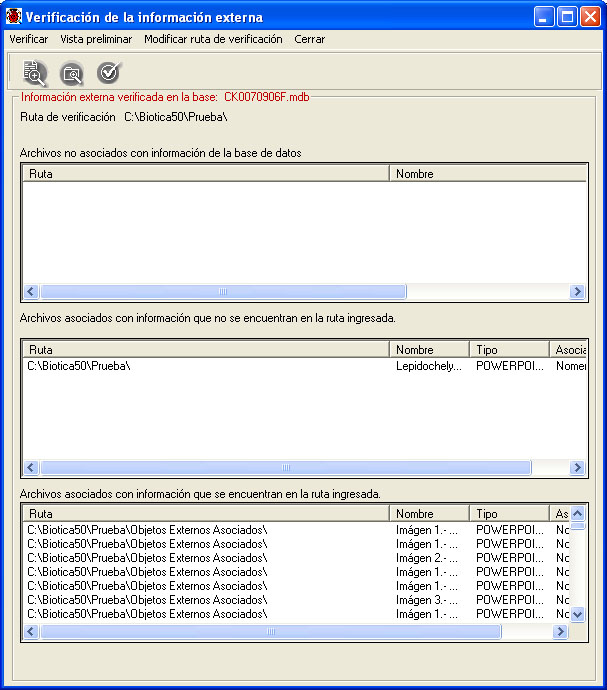Image resolution: width=607 pixels, height=690 pixels.
Task: Maximize the Verificación de la información externa window
Action: pos(567,17)
